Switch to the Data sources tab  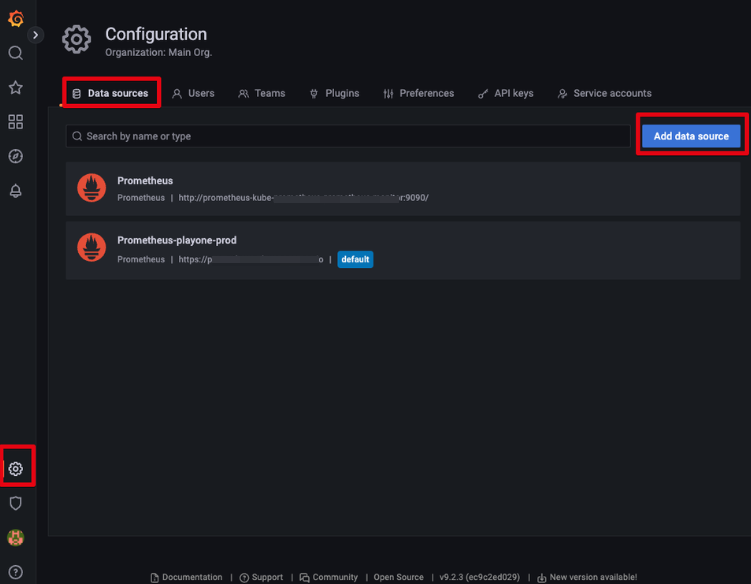click(111, 93)
